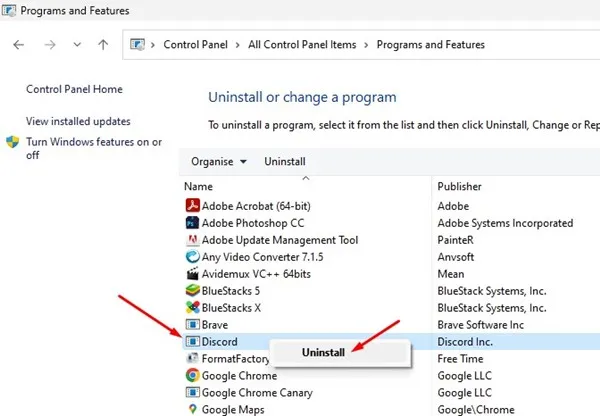Click the Google Chrome Canary icon

tap(192, 392)
